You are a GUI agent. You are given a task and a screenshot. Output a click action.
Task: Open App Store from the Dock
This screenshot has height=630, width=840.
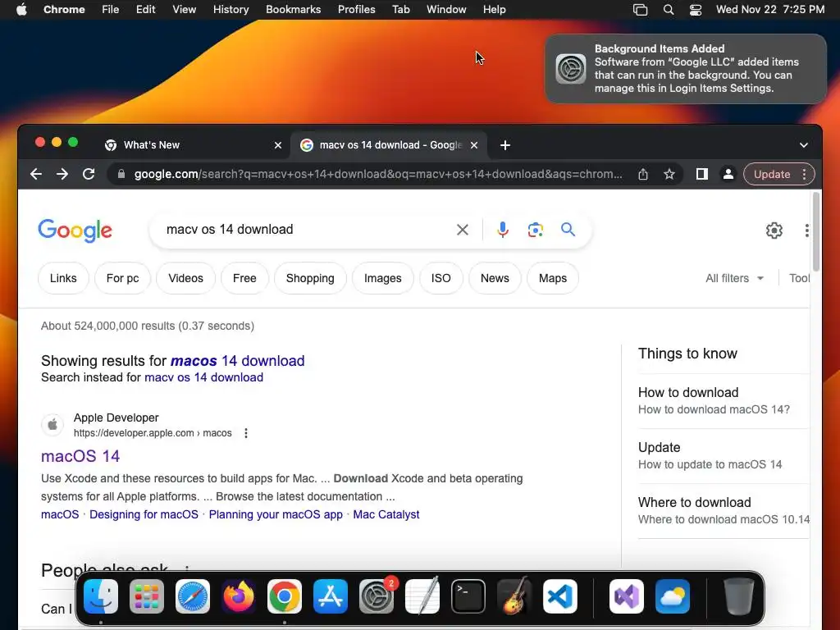click(x=331, y=596)
